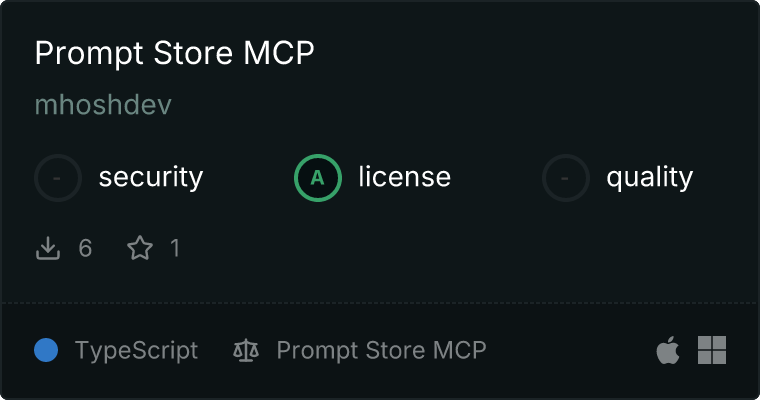Click the Apple macOS platform icon
The image size is (760, 400).
click(x=668, y=350)
